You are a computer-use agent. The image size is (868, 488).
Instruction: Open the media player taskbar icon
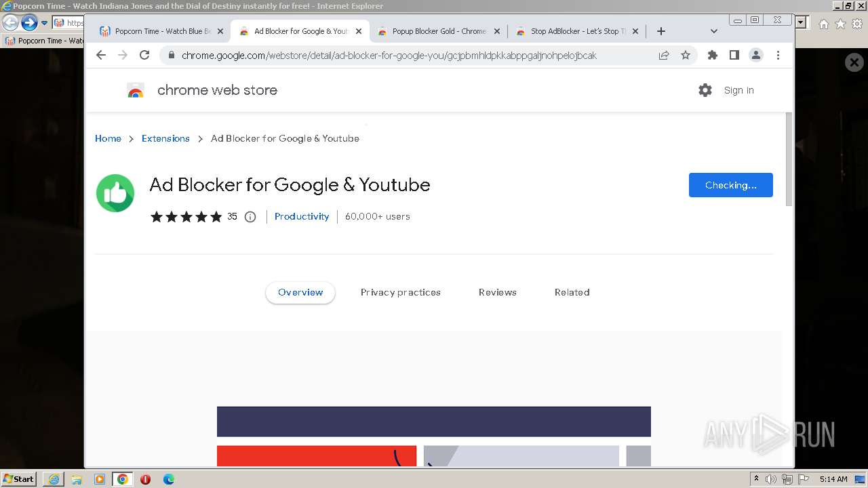(x=100, y=479)
